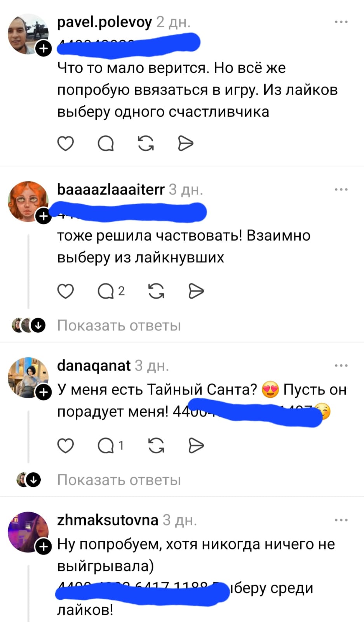
Task: Expand replies under baaaazlaaaiterr's post
Action: (119, 325)
